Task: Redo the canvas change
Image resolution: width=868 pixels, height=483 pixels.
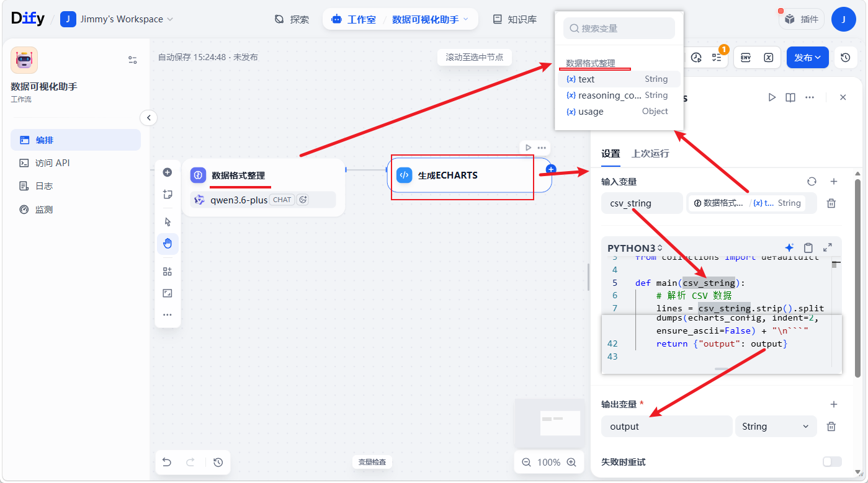Action: pos(190,462)
